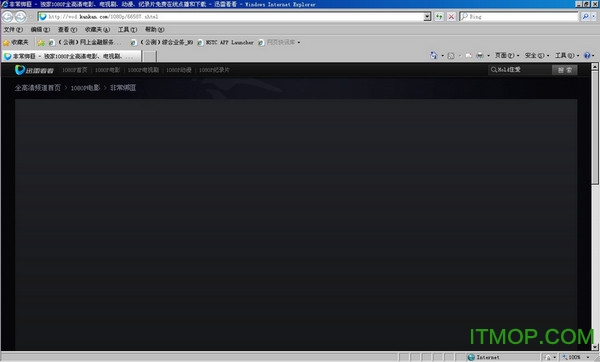Image resolution: width=600 pixels, height=362 pixels.
Task: Click the Add to Favorites Bar star icon
Action: [41, 42]
